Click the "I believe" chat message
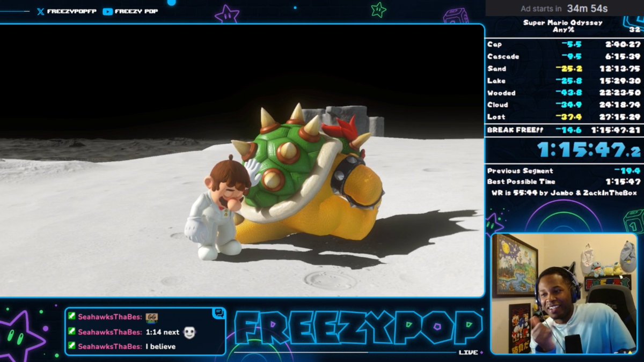 (160, 346)
